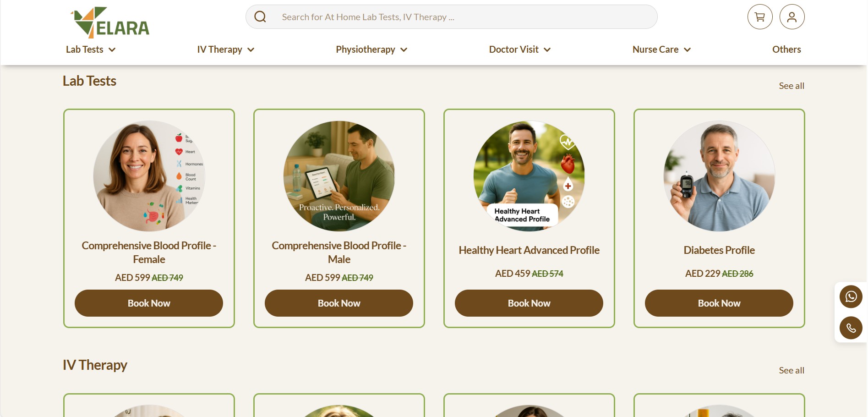
Task: See all IV Therapy link
Action: 792,370
